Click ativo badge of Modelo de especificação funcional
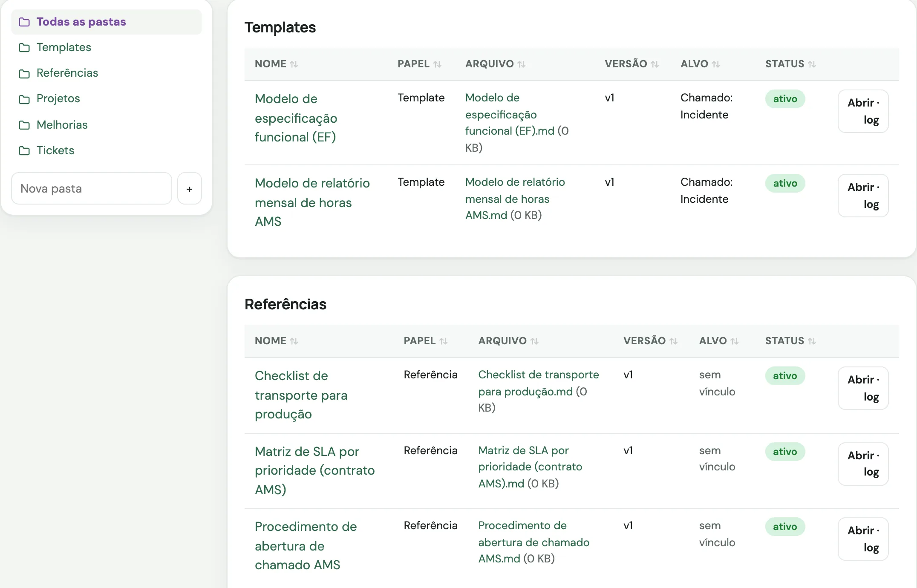 (785, 99)
